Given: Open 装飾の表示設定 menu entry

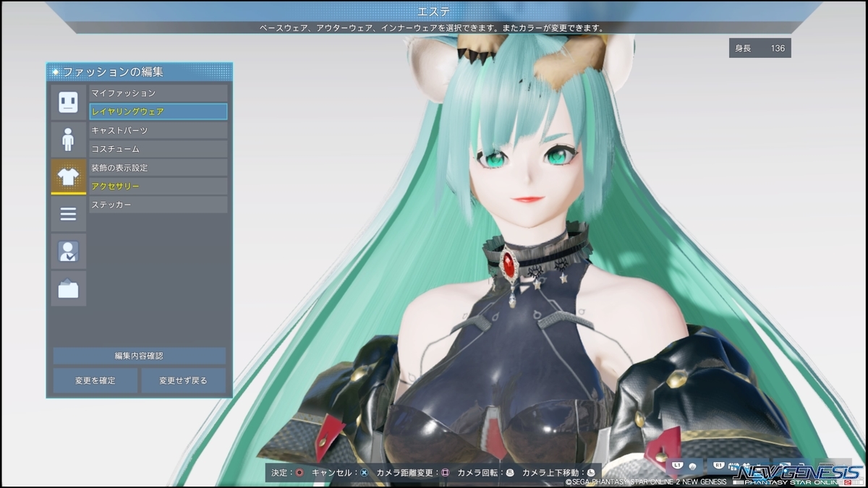Looking at the screenshot, I should [158, 168].
